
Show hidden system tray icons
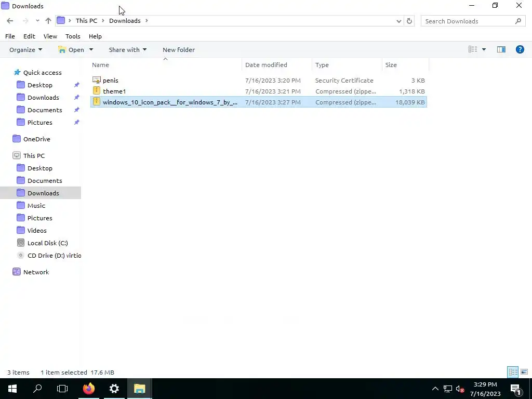[x=435, y=389]
